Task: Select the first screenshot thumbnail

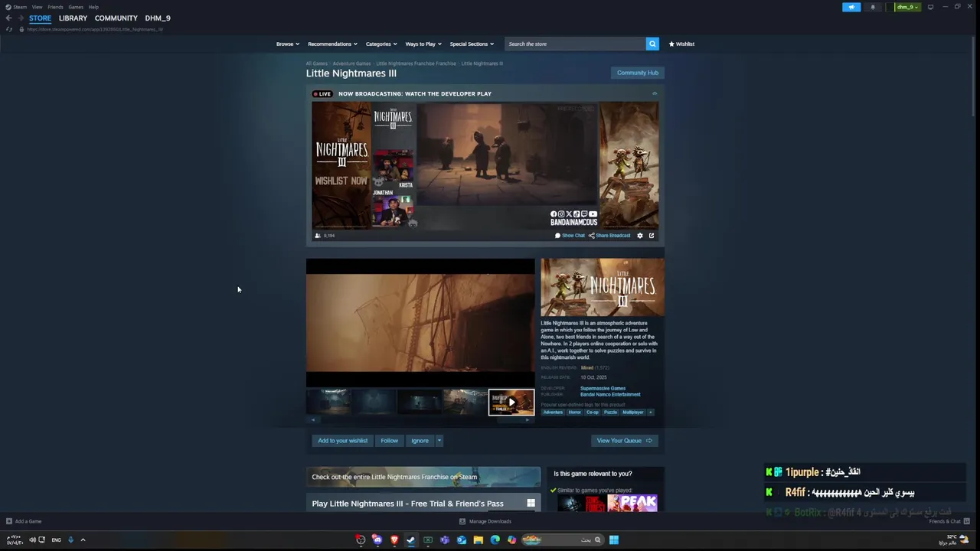Action: tap(328, 402)
